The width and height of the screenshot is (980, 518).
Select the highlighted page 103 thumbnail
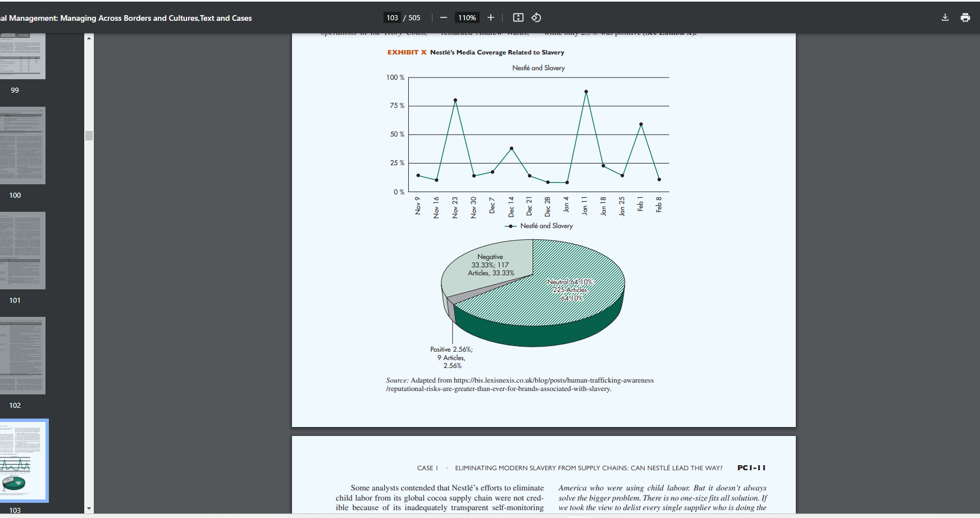point(22,461)
